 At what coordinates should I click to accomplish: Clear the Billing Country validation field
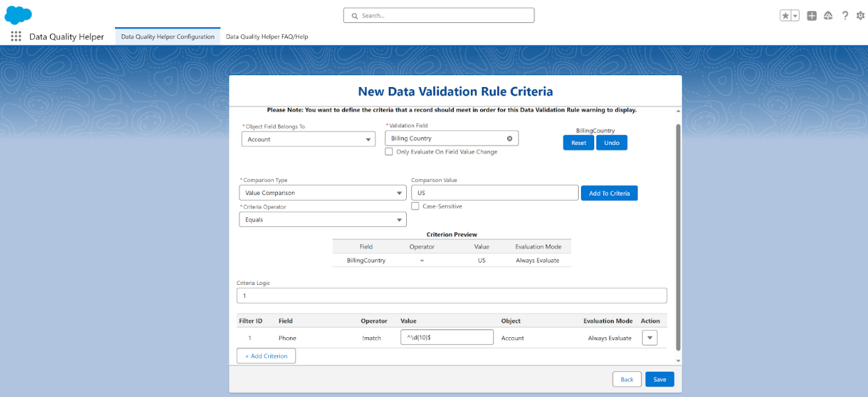coord(509,139)
